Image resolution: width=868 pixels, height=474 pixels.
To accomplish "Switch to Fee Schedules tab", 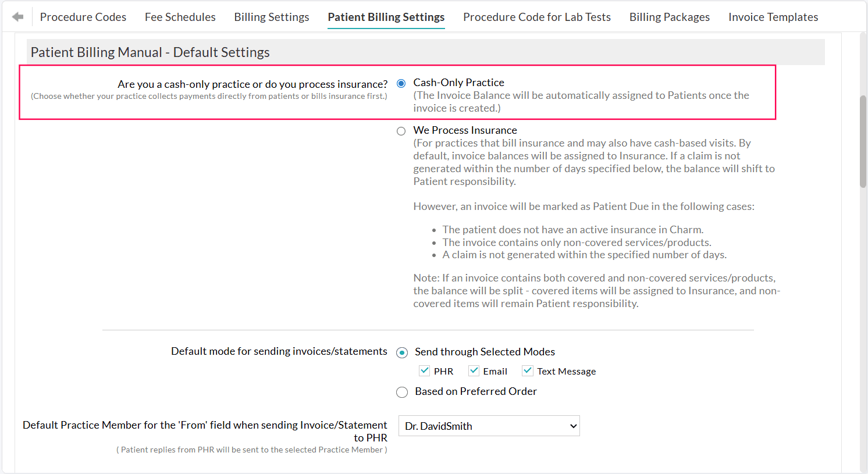I will tap(180, 17).
